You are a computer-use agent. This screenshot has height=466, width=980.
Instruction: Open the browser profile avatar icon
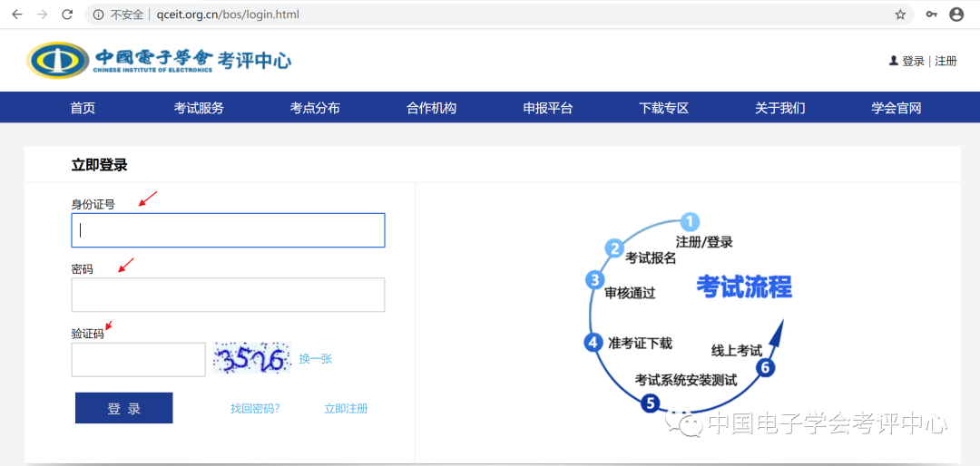956,15
